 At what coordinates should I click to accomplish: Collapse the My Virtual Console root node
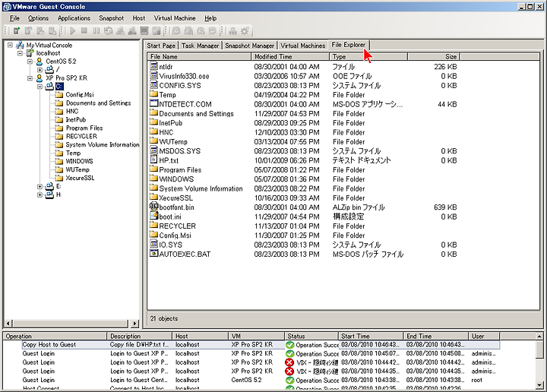11,45
